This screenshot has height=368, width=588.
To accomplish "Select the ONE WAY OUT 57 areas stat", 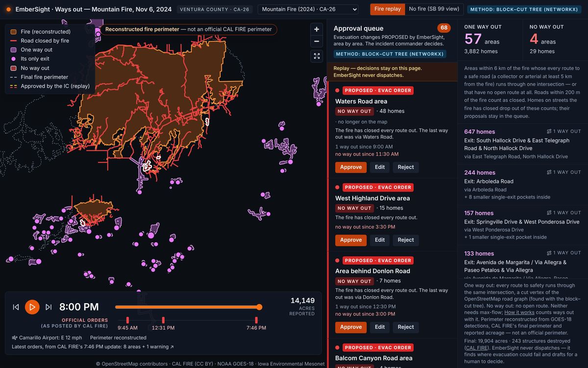I will pos(490,40).
